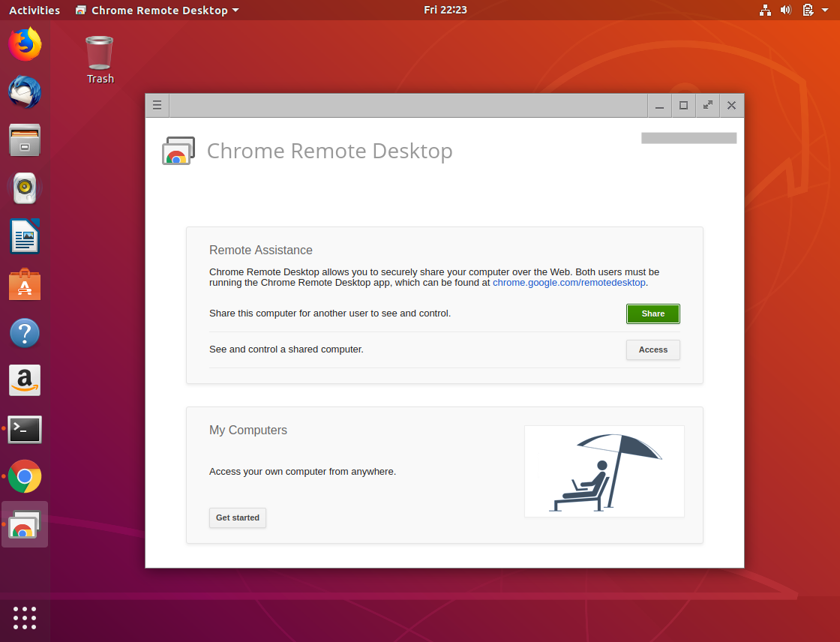Click the volume icon in the top bar

[786, 10]
